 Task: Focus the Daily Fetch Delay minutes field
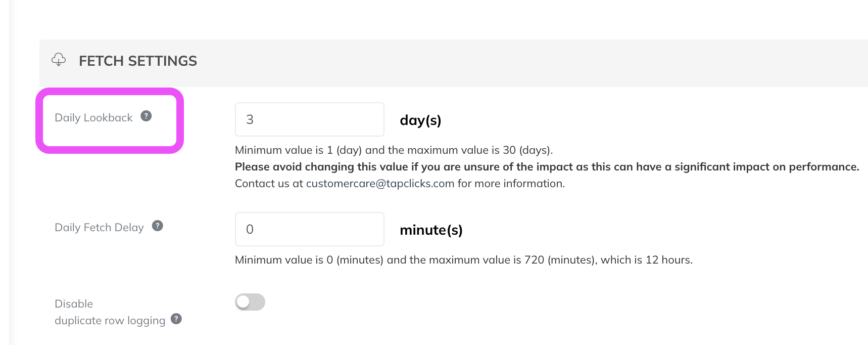coord(310,229)
